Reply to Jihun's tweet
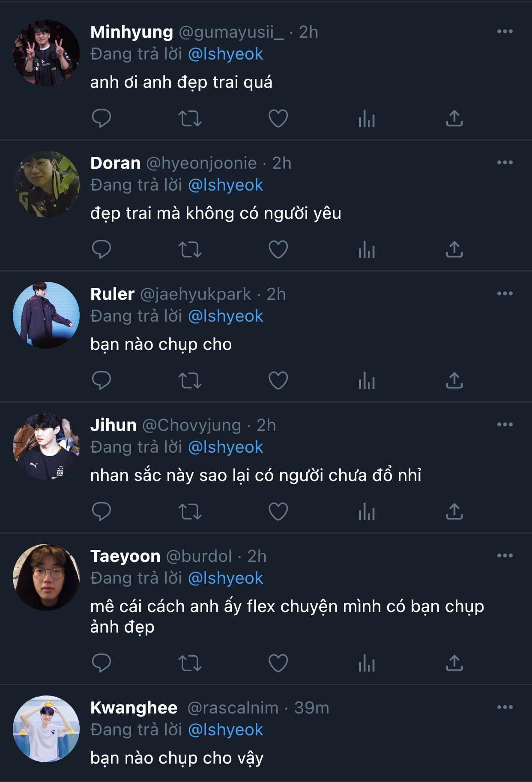Image resolution: width=532 pixels, height=782 pixels. coord(102,511)
